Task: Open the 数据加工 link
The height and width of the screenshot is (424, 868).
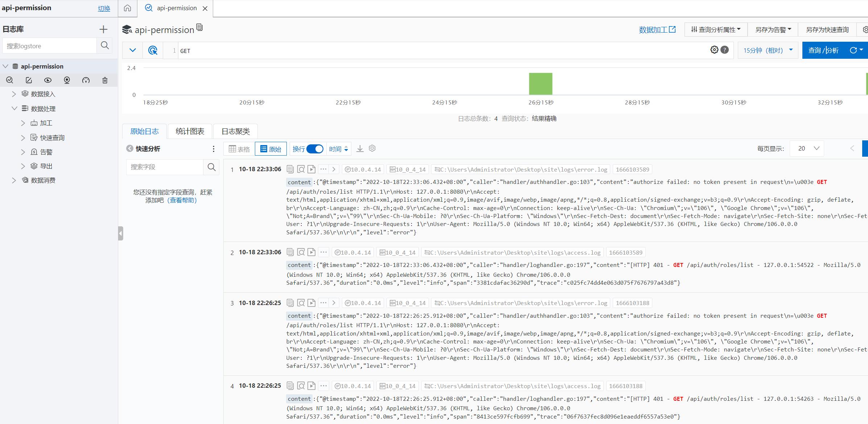Action: [657, 29]
